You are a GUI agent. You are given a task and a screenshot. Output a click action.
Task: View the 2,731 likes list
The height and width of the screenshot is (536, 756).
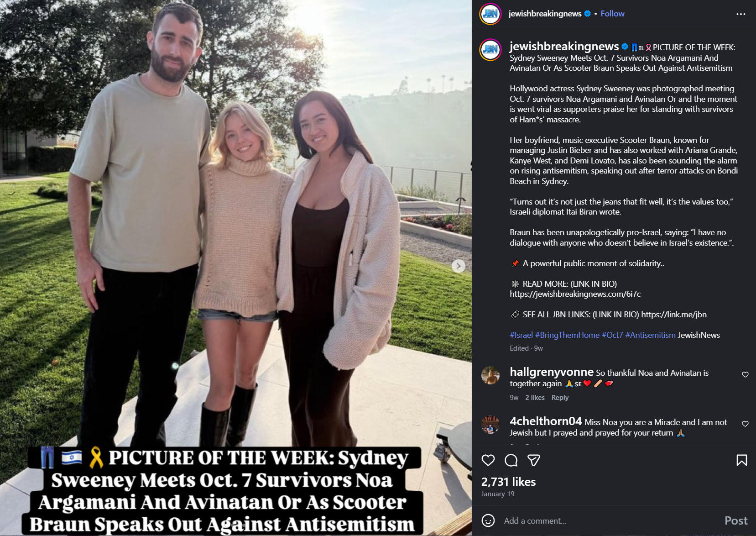(508, 482)
